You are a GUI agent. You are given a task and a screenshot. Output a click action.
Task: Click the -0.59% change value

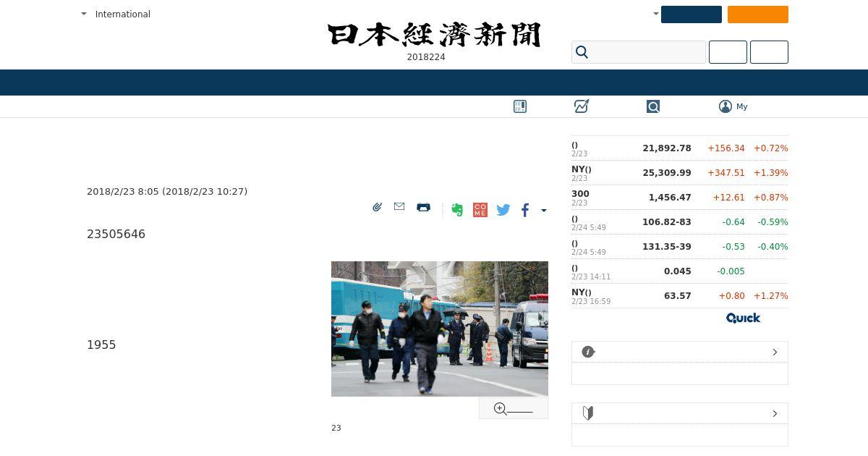[773, 222]
